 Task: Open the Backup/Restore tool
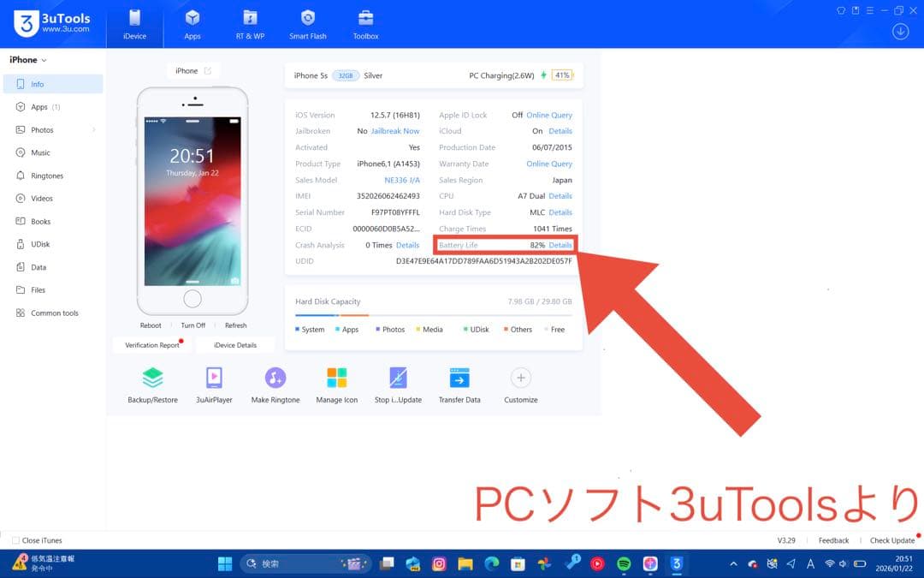[x=152, y=378]
